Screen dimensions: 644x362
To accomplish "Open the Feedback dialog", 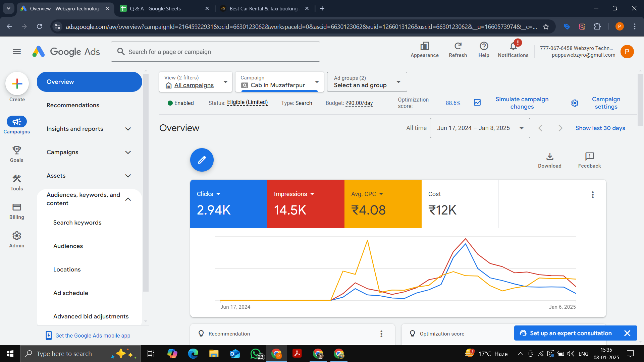I will 589,160.
